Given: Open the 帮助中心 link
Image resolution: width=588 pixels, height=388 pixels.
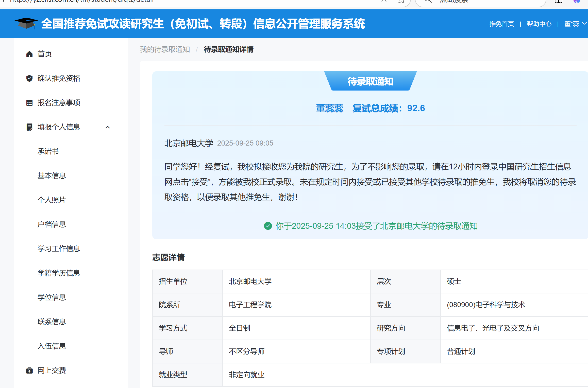Looking at the screenshot, I should pyautogui.click(x=539, y=24).
